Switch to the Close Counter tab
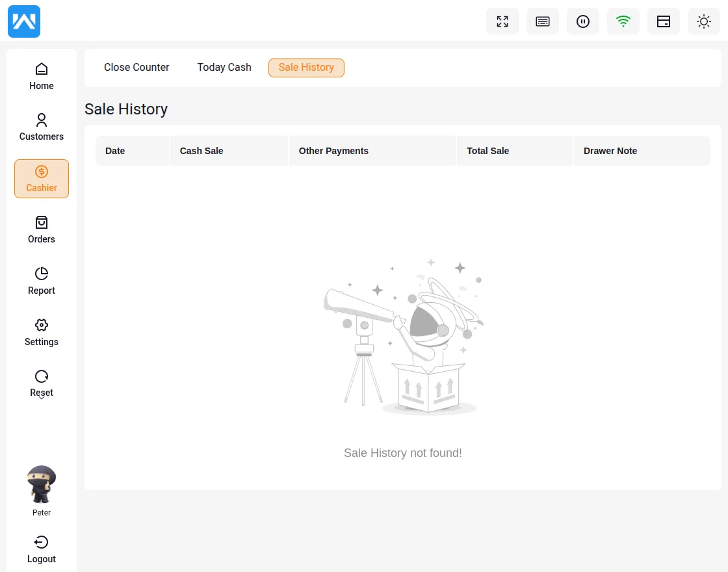The width and height of the screenshot is (728, 572). coord(136,68)
